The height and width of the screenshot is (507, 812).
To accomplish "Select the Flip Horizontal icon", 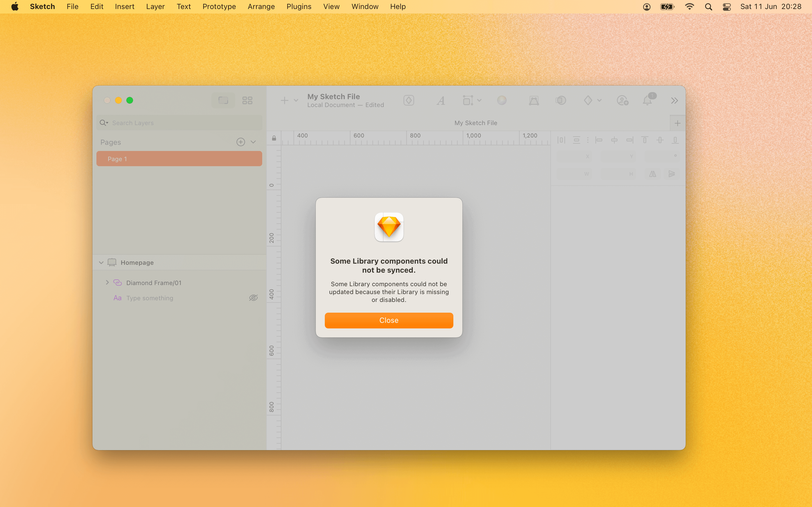I will coord(653,174).
